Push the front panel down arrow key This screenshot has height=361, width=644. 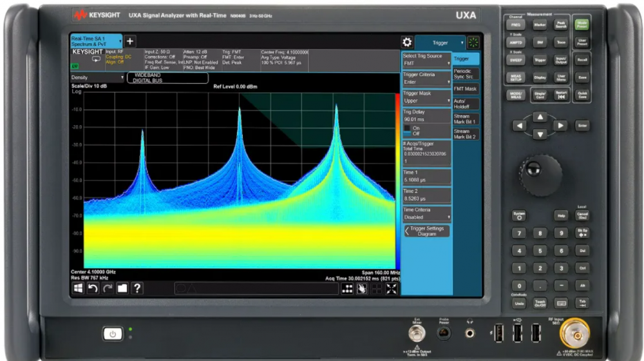click(540, 134)
